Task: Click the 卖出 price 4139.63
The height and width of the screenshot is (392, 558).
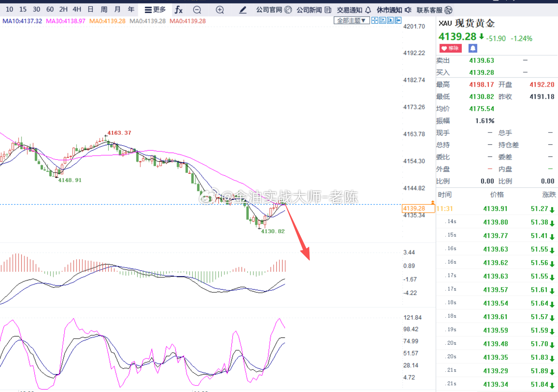Action: pos(481,61)
